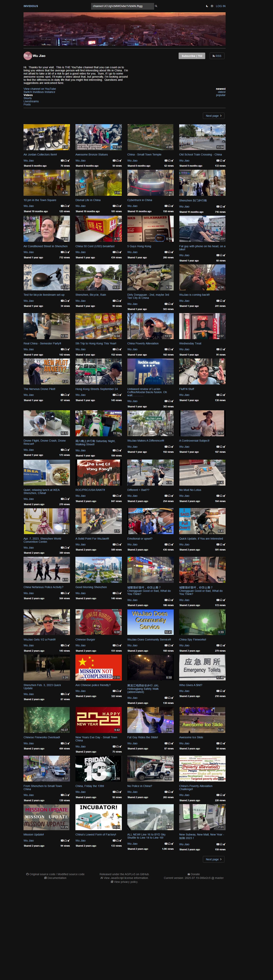Open the Air Jordan Collectors Item thumbnail
This screenshot has width=273, height=980.
(x=46, y=137)
